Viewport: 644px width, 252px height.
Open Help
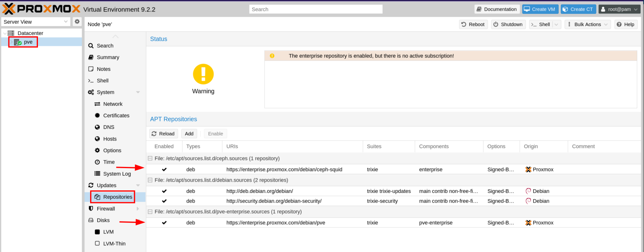pos(626,25)
